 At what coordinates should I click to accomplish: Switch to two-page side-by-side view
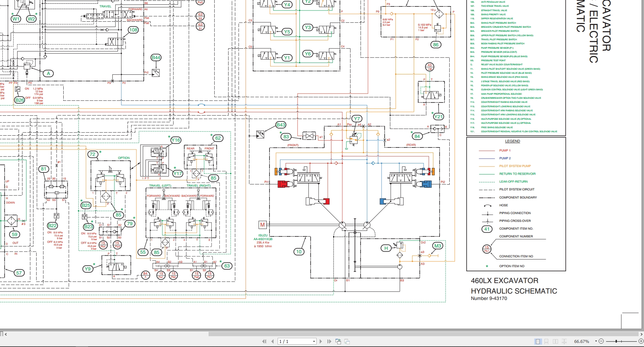556,342
